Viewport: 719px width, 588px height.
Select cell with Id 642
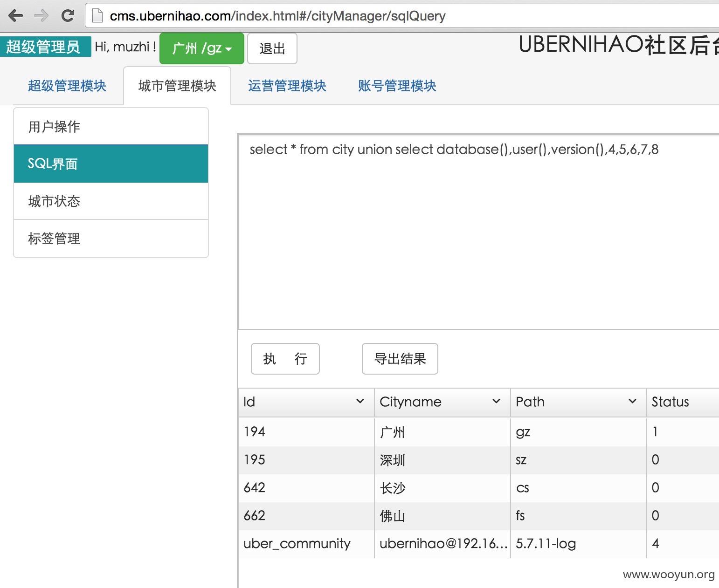306,488
